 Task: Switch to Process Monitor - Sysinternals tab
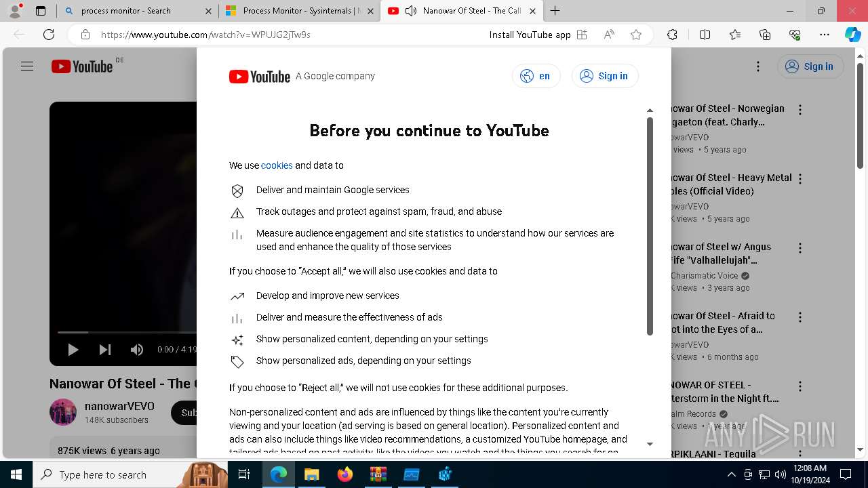click(301, 11)
